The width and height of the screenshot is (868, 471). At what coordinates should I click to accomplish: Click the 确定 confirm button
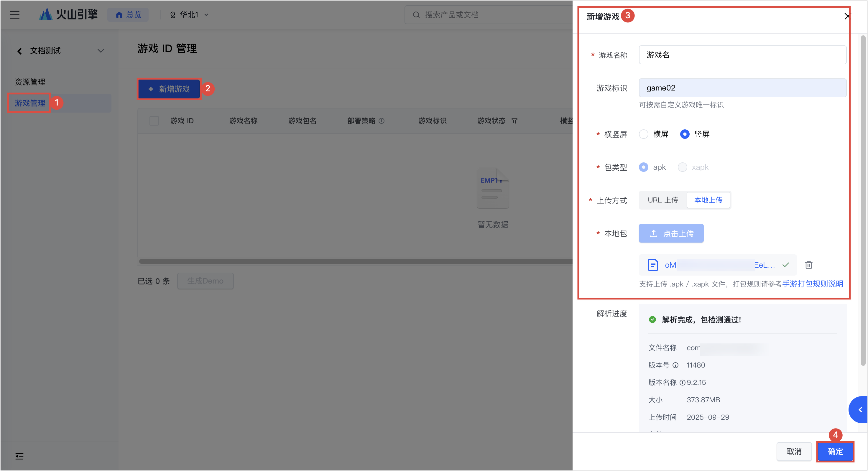pyautogui.click(x=835, y=452)
